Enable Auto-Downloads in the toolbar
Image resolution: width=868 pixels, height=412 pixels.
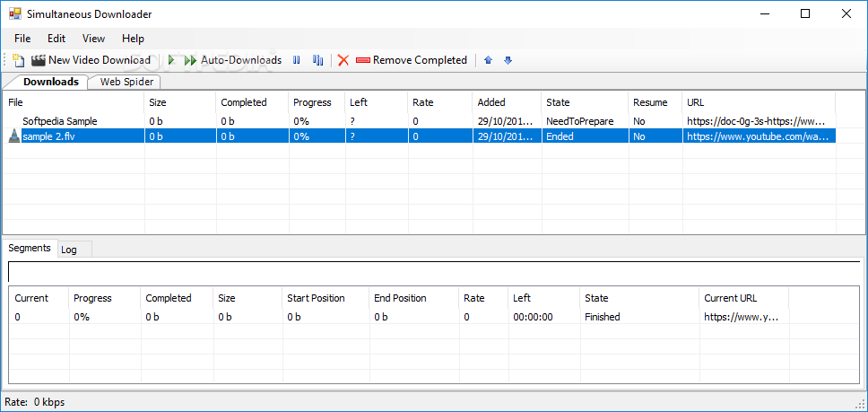pyautogui.click(x=233, y=60)
